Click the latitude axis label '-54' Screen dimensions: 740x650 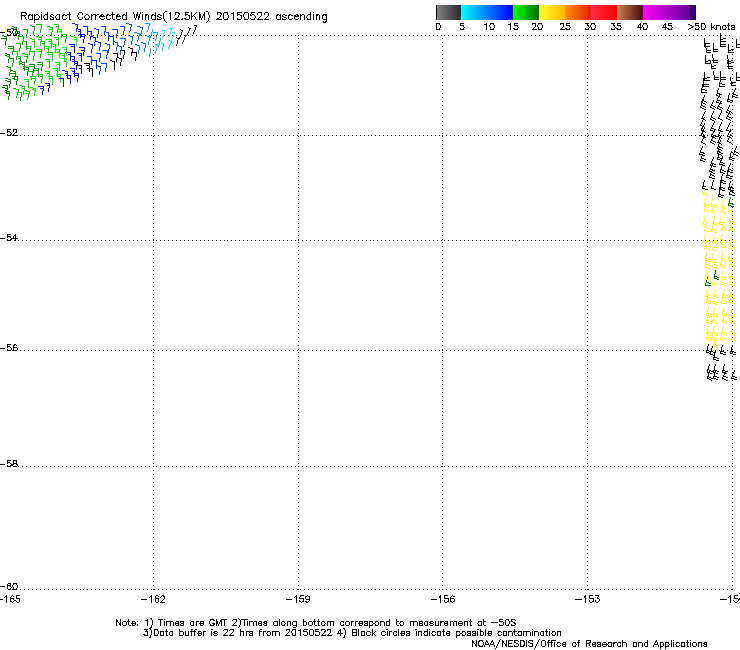pos(9,237)
